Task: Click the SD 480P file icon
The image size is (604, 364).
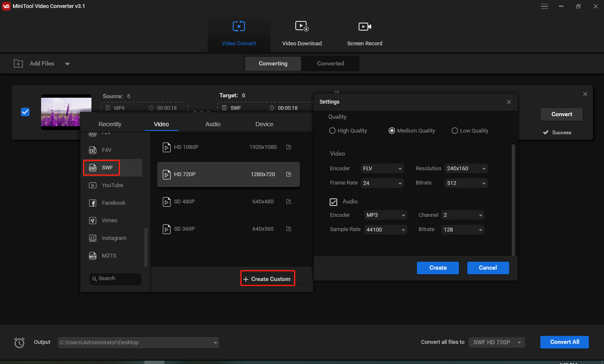Action: point(167,202)
